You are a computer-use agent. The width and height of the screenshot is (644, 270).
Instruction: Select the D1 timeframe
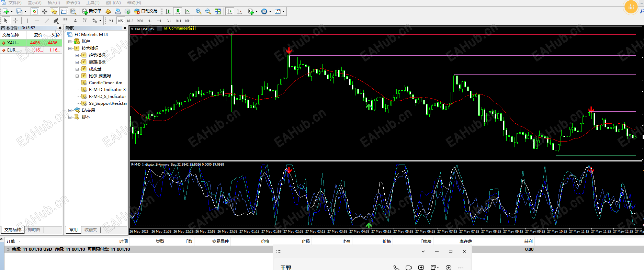point(169,21)
